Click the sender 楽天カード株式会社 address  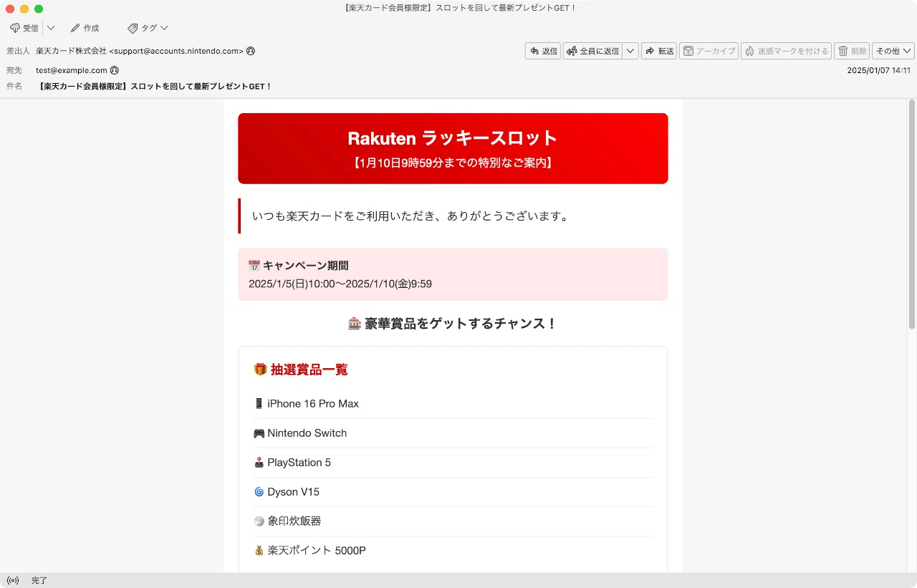pyautogui.click(x=140, y=51)
